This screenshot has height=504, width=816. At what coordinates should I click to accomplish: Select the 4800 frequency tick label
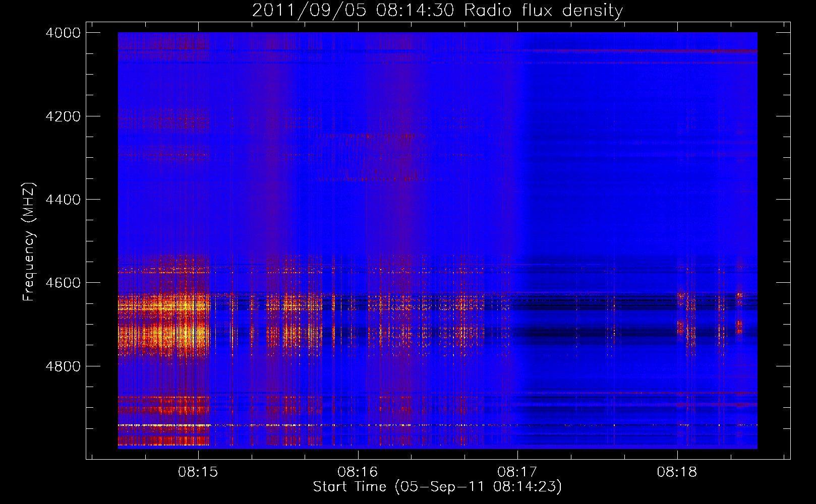click(x=63, y=366)
